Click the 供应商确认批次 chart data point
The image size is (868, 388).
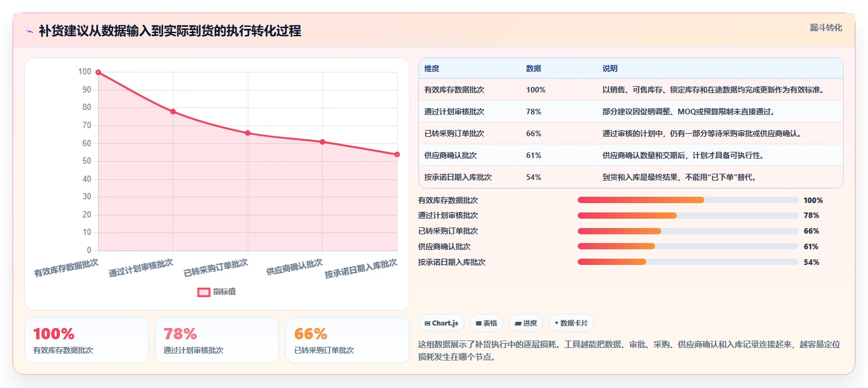322,142
